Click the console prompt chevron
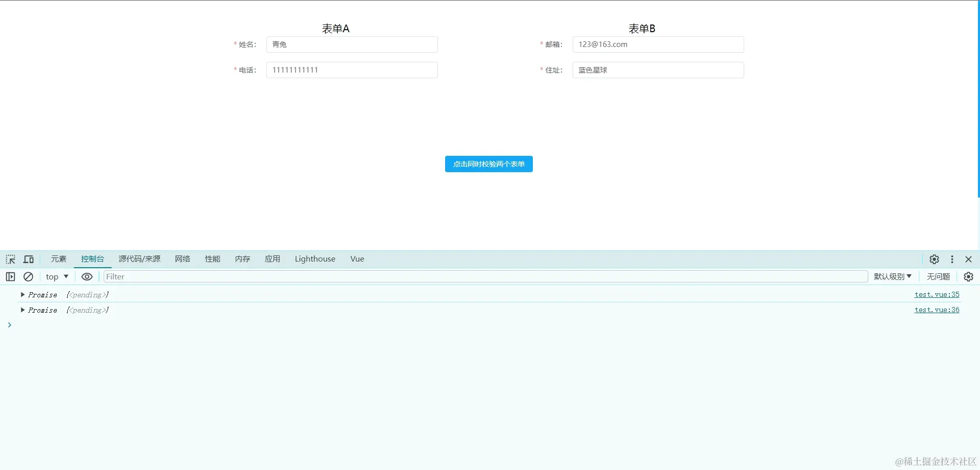Image resolution: width=980 pixels, height=470 pixels. 9,325
